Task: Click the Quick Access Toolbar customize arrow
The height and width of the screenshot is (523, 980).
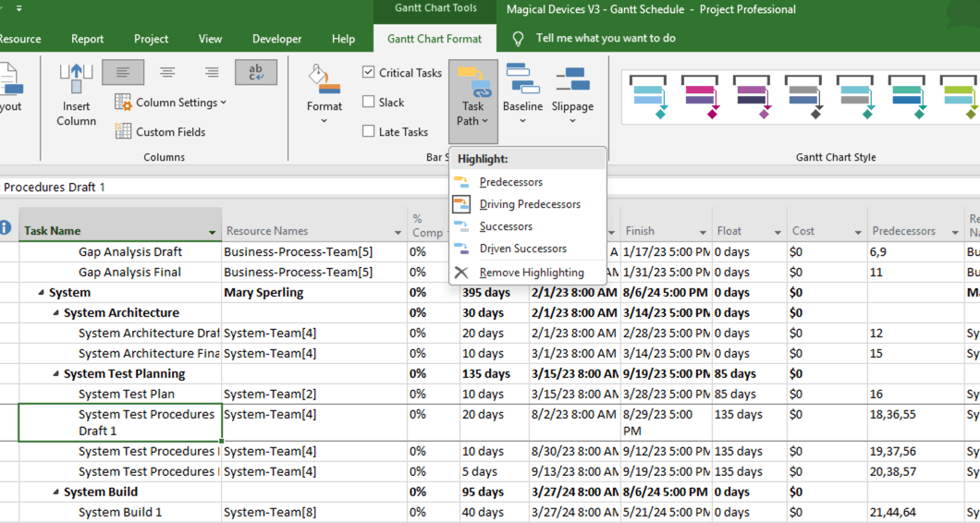Action: [x=19, y=8]
